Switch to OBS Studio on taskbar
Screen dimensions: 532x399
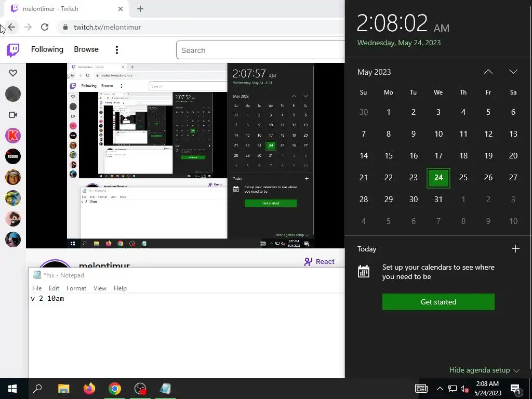(140, 389)
